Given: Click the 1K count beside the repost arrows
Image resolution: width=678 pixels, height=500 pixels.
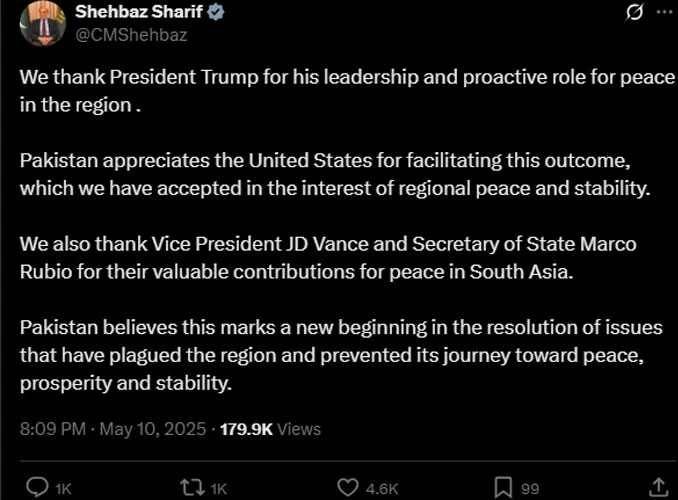Looking at the screenshot, I should click(219, 488).
